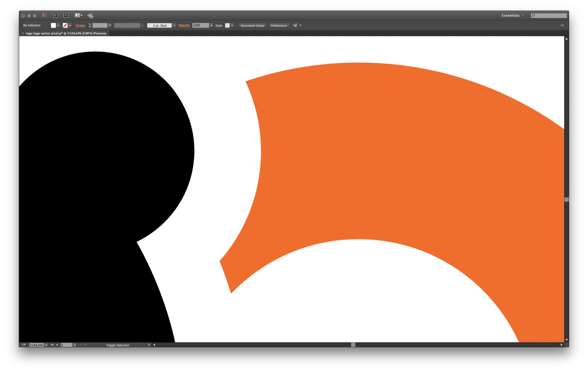The height and width of the screenshot is (373, 588).
Task: Open the Arrange Documents layout icon
Action: click(x=78, y=15)
